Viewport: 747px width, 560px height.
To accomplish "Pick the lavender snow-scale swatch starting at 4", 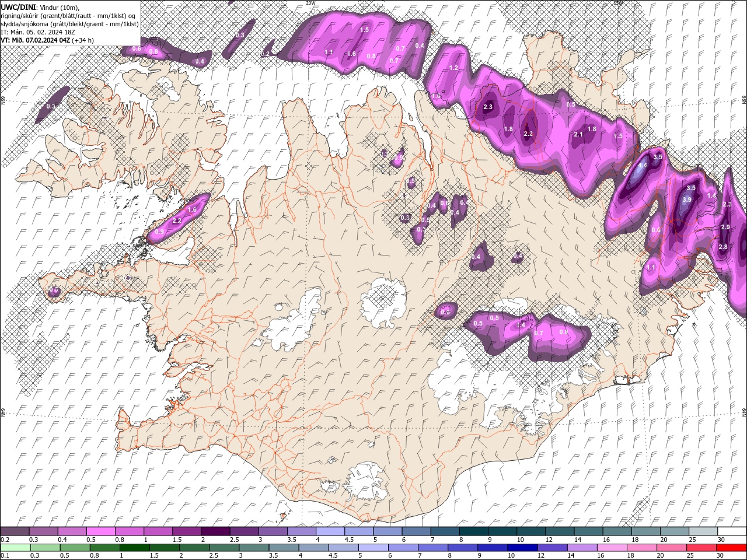I will [x=330, y=531].
